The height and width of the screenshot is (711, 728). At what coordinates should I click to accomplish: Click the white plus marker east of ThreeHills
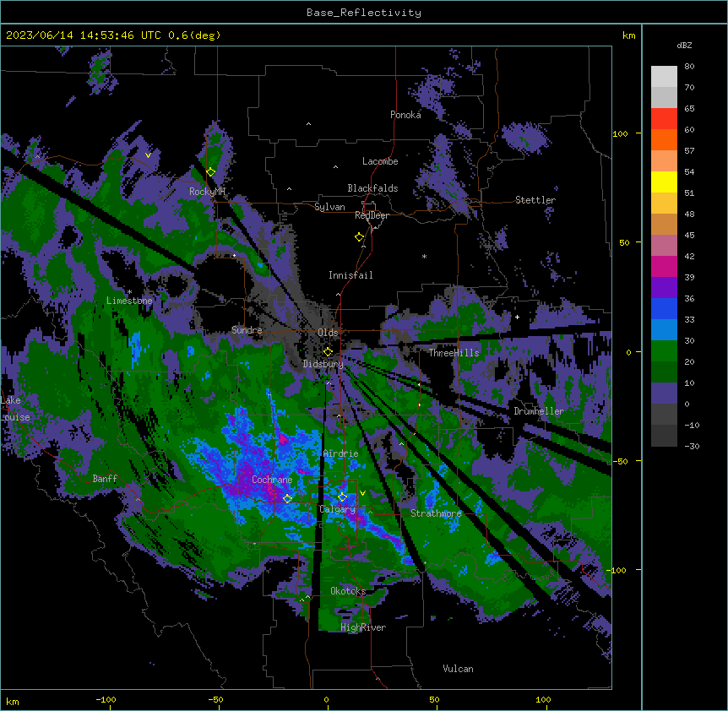pos(517,317)
